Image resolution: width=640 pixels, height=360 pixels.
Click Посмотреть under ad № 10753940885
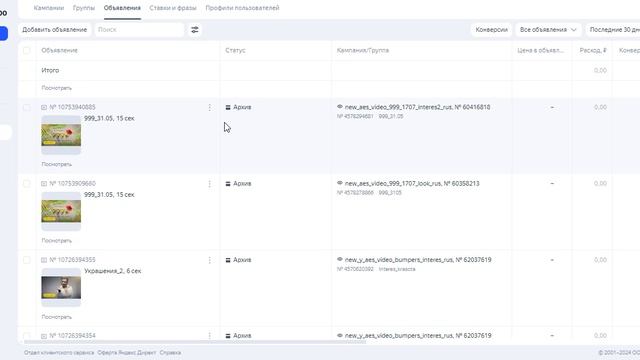pyautogui.click(x=56, y=164)
